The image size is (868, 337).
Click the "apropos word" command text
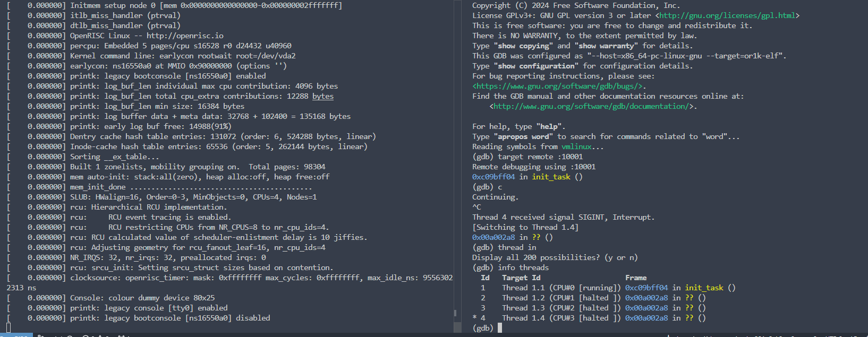click(523, 136)
